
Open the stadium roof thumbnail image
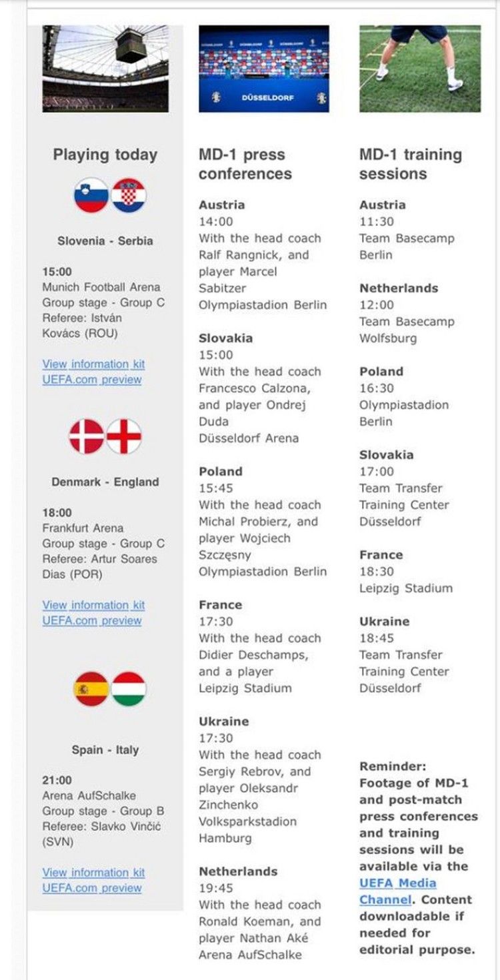105,69
